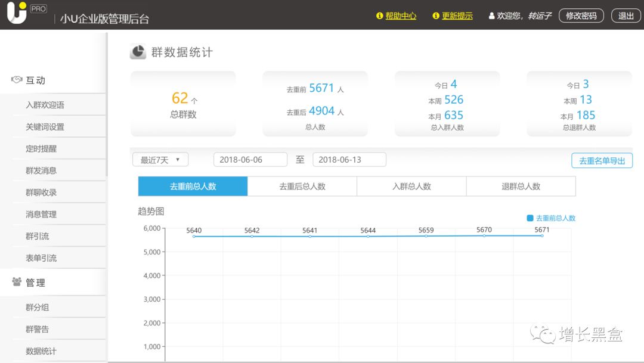Image resolution: width=644 pixels, height=363 pixels.
Task: Toggle the 去重前总人数 legend marker
Action: click(530, 218)
